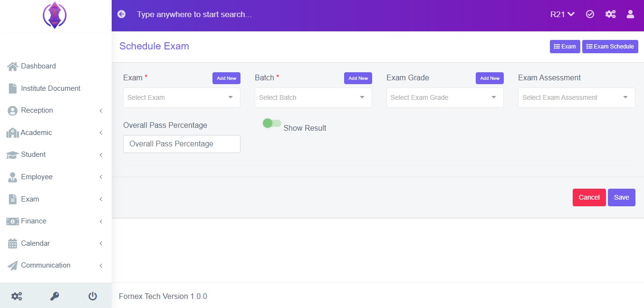The image size is (644, 308).
Task: Click the power logout icon
Action: coord(93,296)
